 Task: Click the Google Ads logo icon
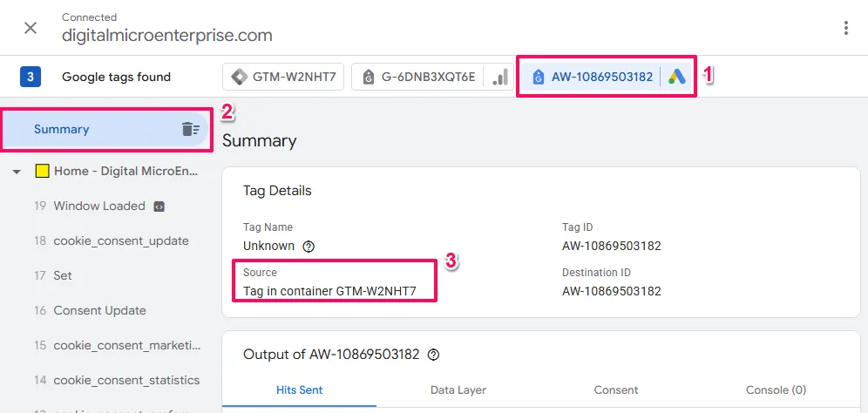677,77
